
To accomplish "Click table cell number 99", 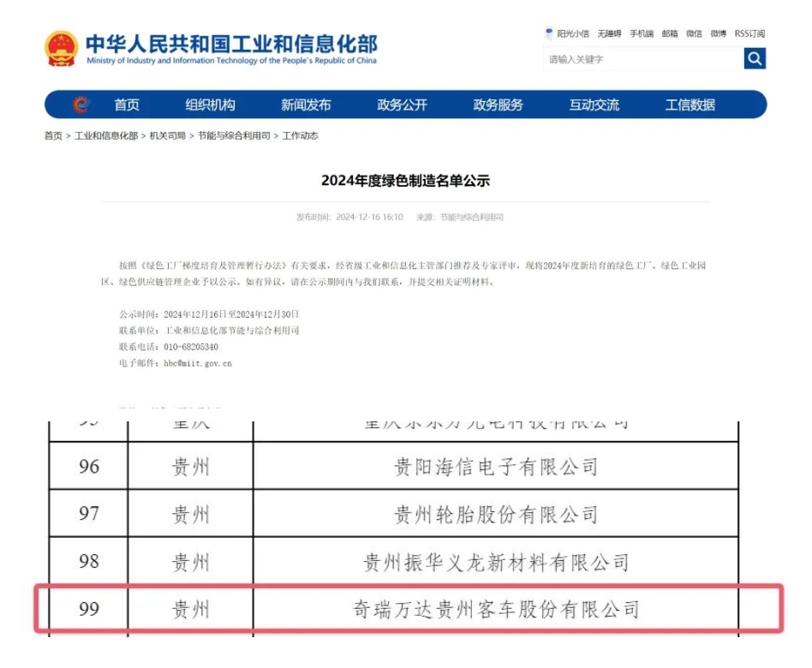I will [x=89, y=609].
